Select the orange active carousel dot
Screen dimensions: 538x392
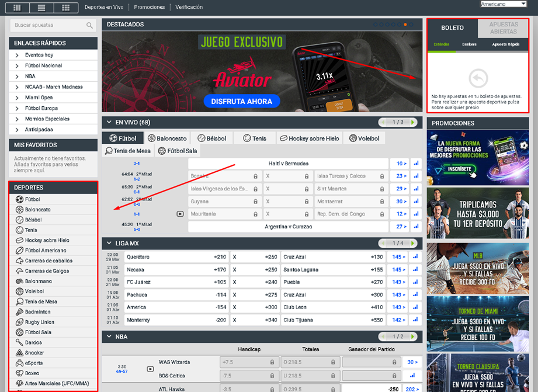(405, 25)
